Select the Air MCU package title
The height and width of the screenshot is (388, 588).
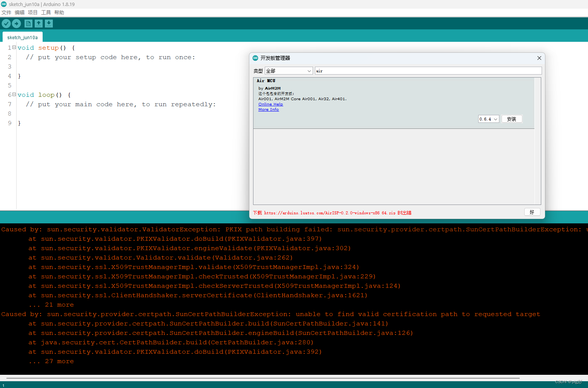(266, 81)
